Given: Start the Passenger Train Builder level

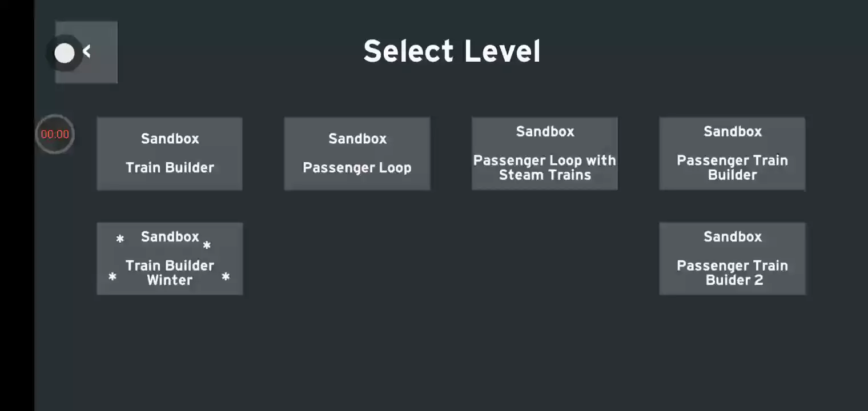Looking at the screenshot, I should coord(732,154).
